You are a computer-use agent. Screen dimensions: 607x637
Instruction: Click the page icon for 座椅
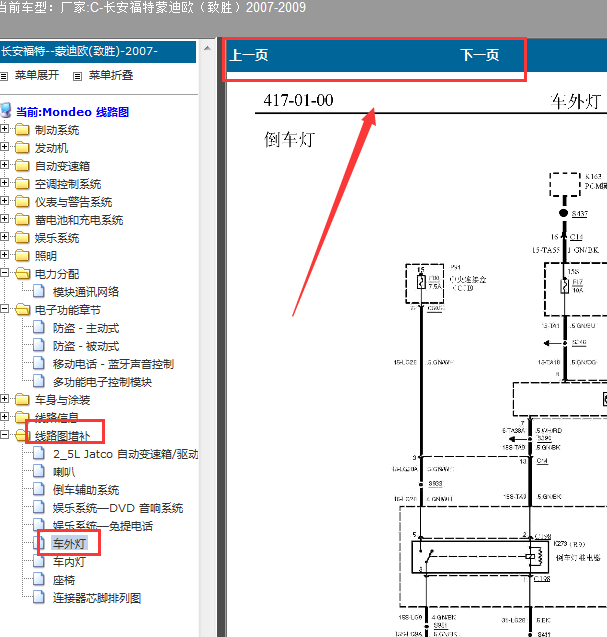coord(39,578)
